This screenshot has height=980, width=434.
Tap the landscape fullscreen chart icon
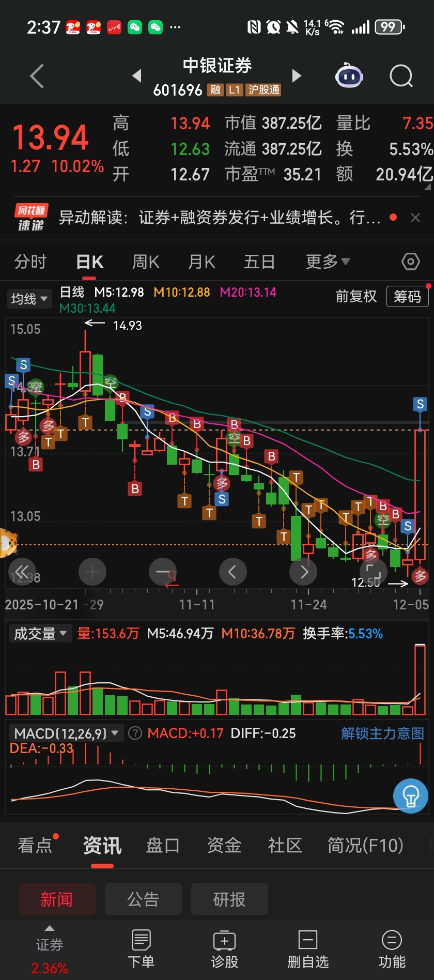click(x=374, y=572)
